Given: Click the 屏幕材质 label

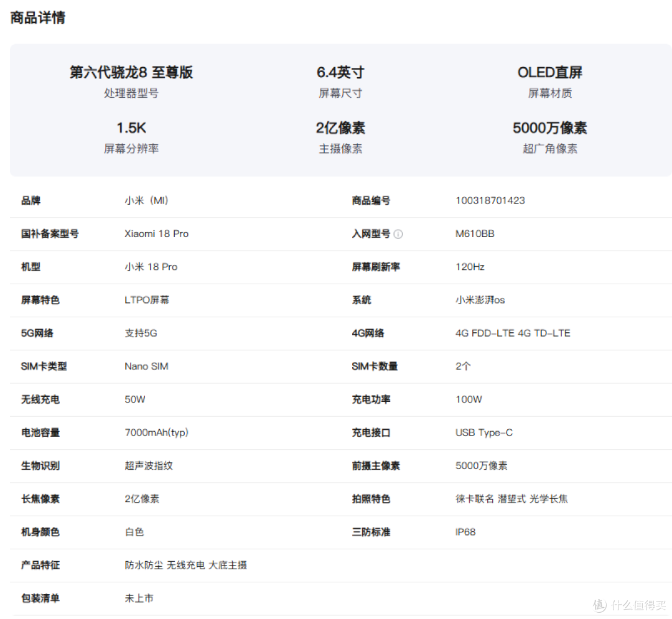Looking at the screenshot, I should (x=550, y=93).
